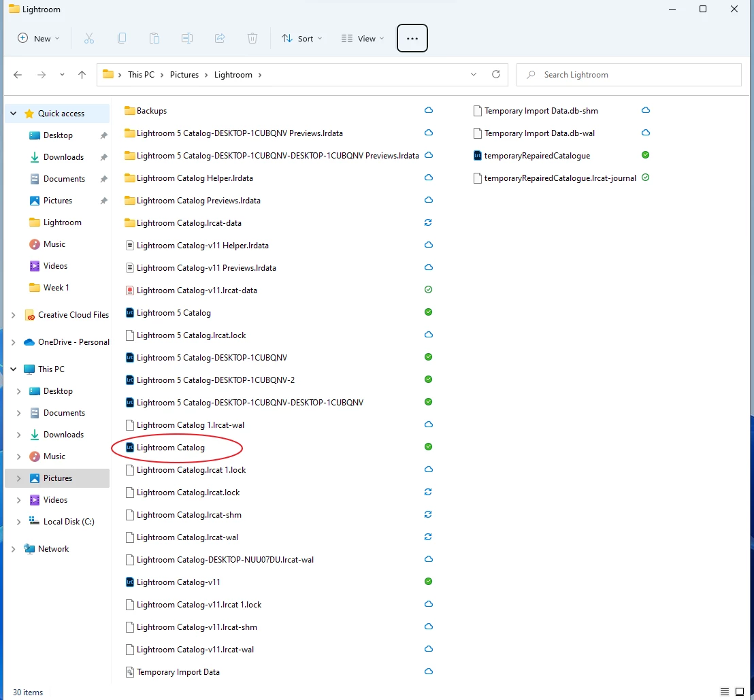
Task: Click the Copy icon in toolbar
Action: (122, 39)
